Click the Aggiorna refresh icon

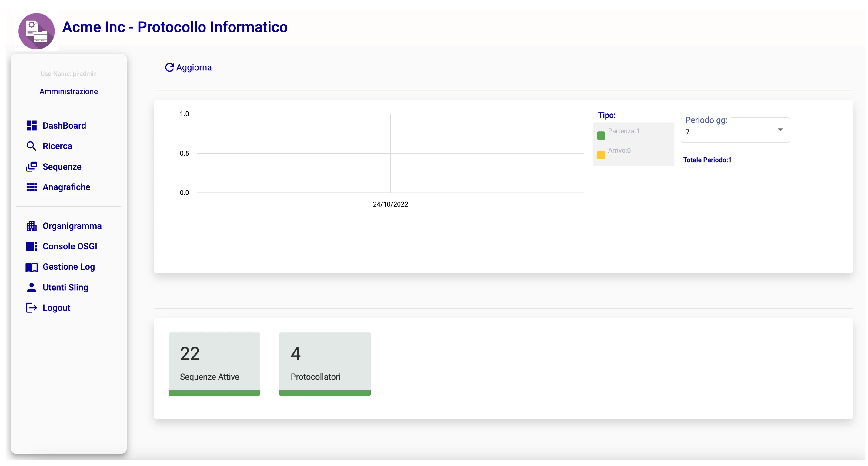169,67
